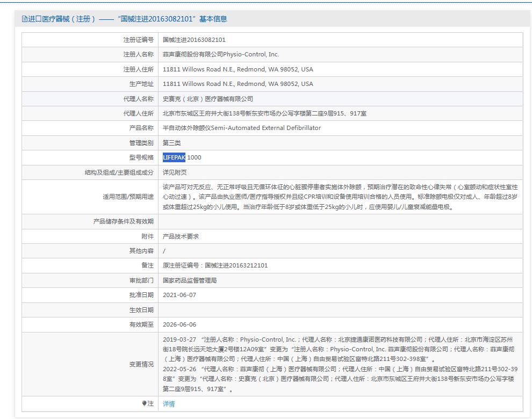This screenshot has width=532, height=419.
Task: Click the 生产地址 address value
Action: [238, 84]
